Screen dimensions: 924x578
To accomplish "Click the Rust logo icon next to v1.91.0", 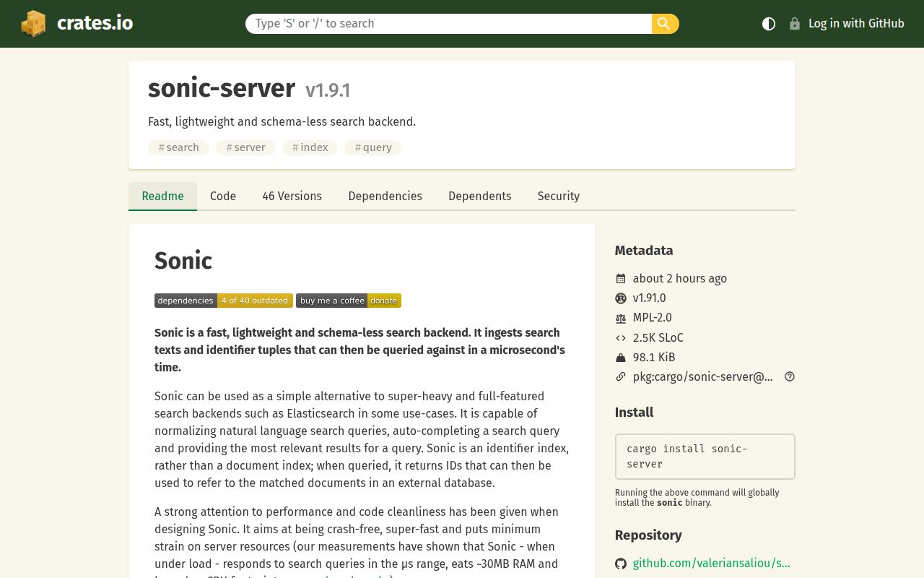I will (x=621, y=298).
